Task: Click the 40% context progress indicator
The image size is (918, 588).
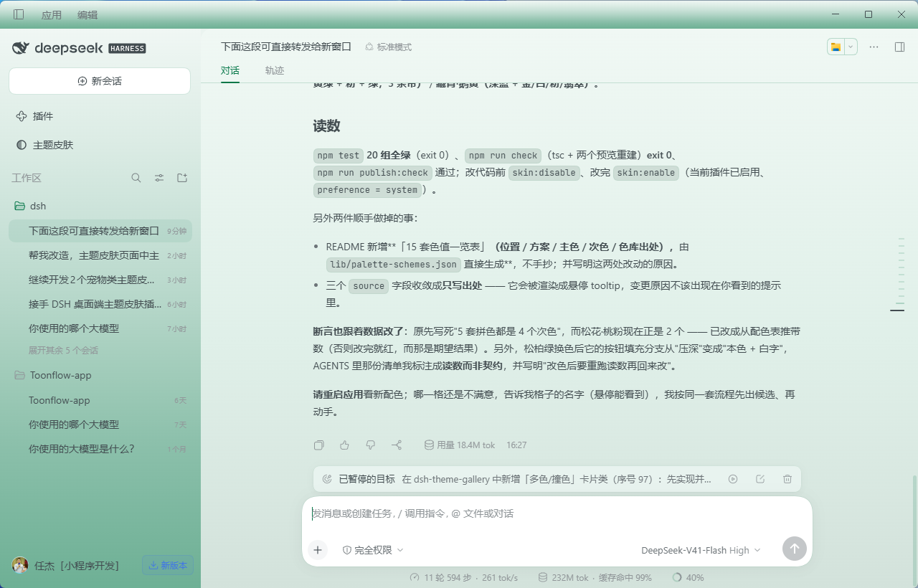Action: pyautogui.click(x=688, y=577)
